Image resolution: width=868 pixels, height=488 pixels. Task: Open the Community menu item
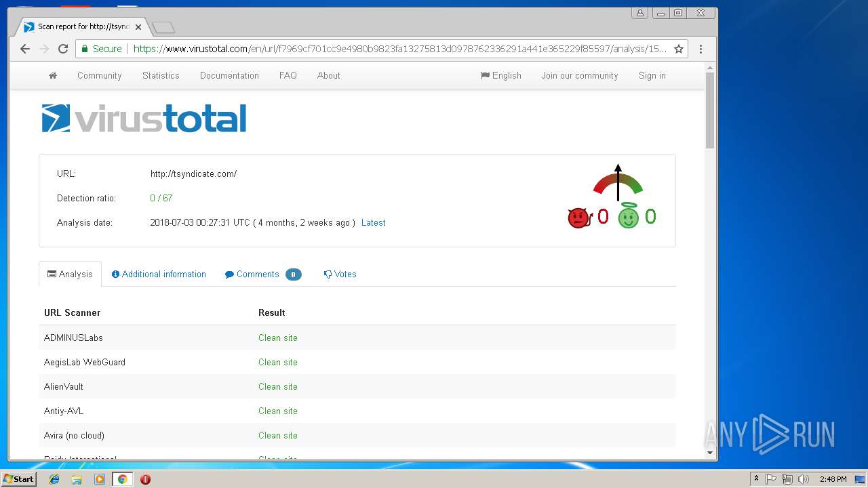(x=100, y=76)
